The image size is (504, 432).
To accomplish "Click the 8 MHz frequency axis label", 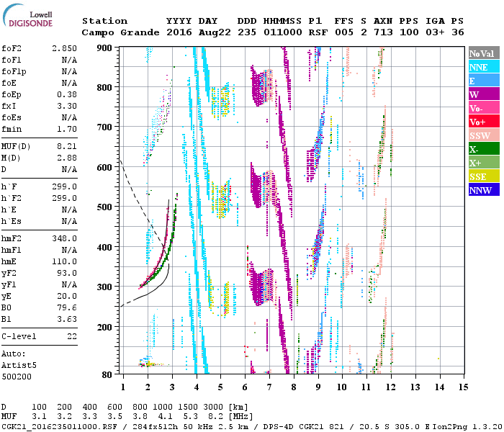I will pyautogui.click(x=294, y=387).
